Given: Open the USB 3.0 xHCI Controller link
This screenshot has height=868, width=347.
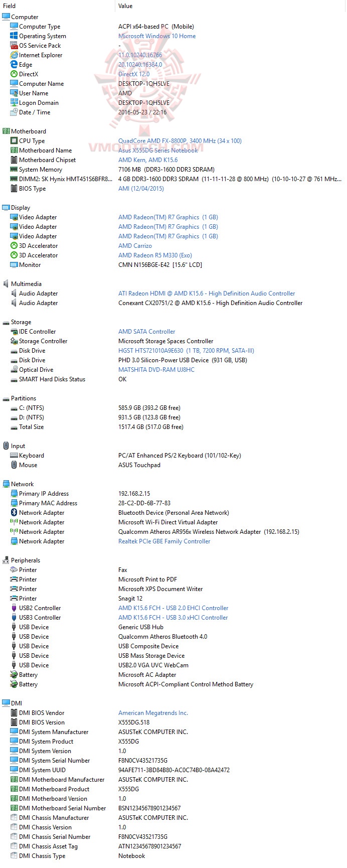Looking at the screenshot, I should point(173,618).
